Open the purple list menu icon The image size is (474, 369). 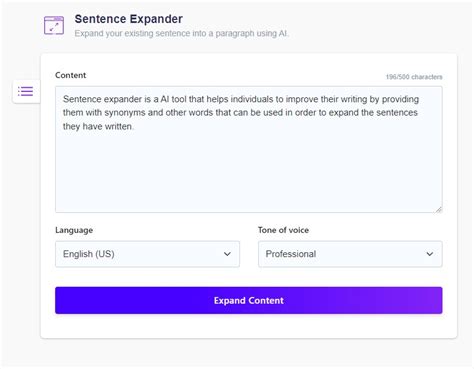pyautogui.click(x=26, y=91)
